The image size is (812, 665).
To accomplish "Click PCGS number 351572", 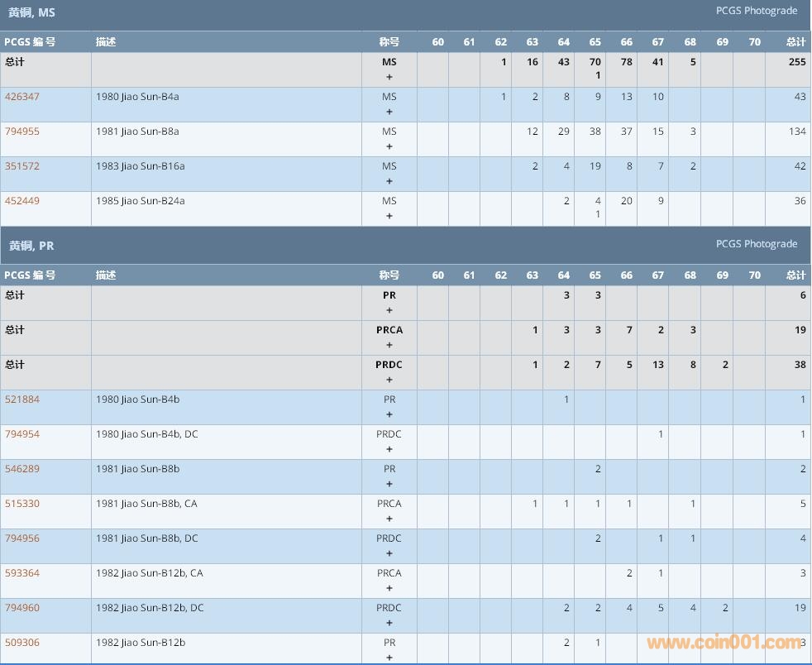I will (x=22, y=166).
